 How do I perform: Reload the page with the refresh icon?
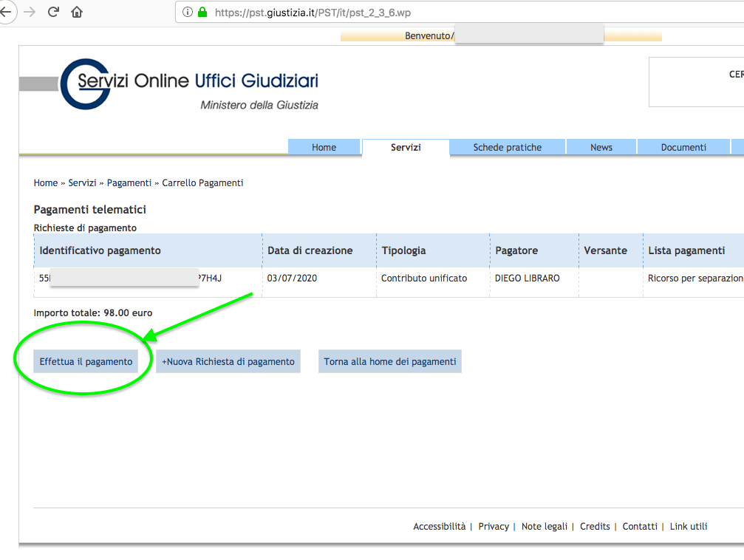coord(53,12)
